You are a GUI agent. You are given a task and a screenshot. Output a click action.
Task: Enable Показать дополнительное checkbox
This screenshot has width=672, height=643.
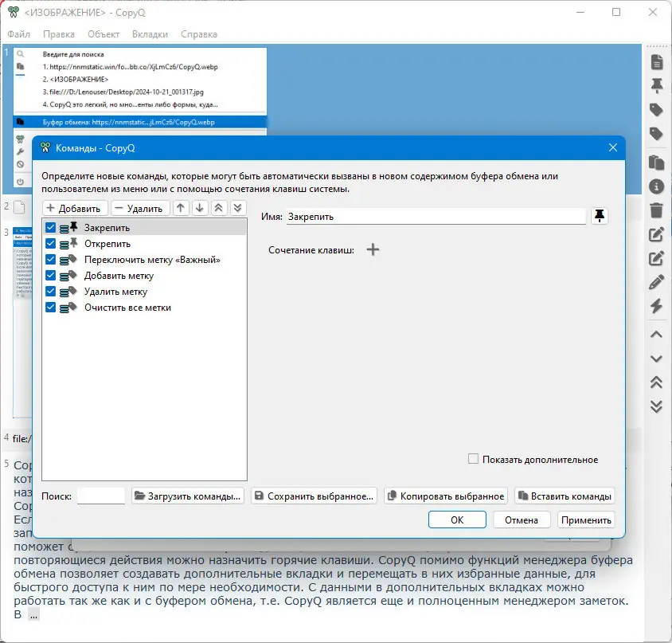473,459
